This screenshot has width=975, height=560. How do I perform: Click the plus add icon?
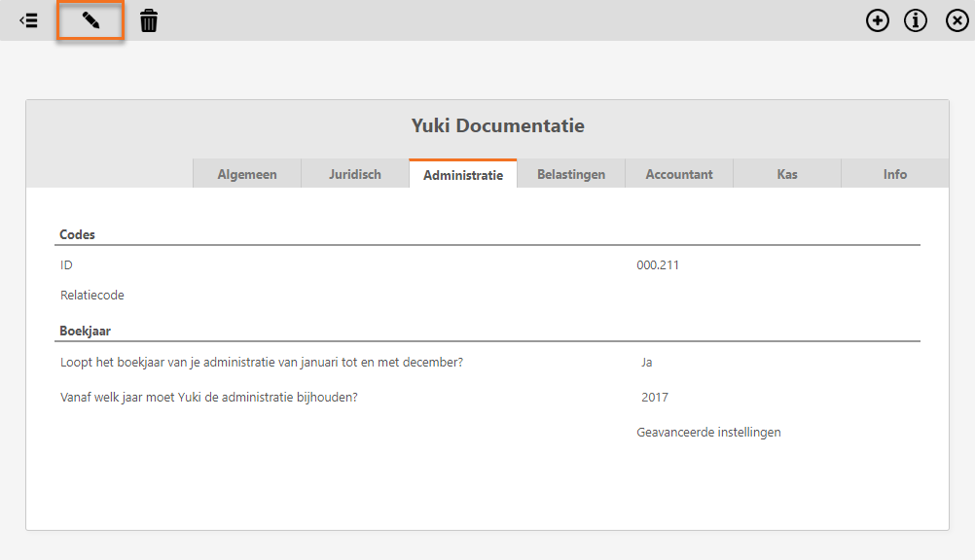pos(878,20)
